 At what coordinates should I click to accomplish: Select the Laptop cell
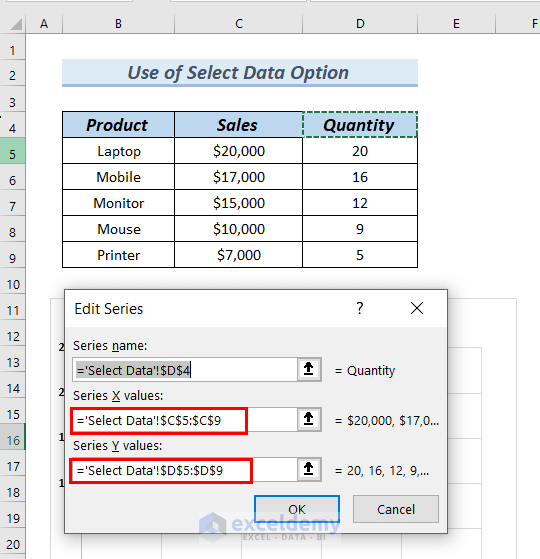118,151
